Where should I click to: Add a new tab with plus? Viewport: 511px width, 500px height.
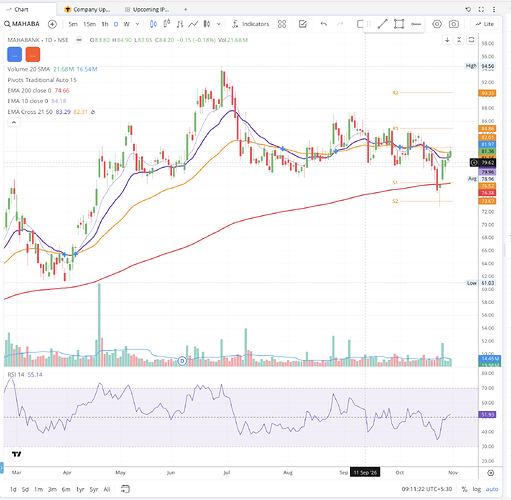tap(186, 9)
